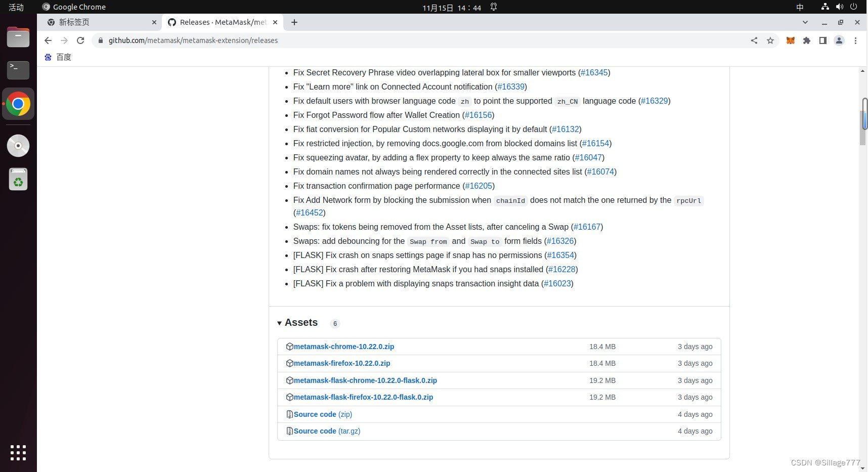Download metamask-firefox-10.22.0.zip

(x=342, y=363)
